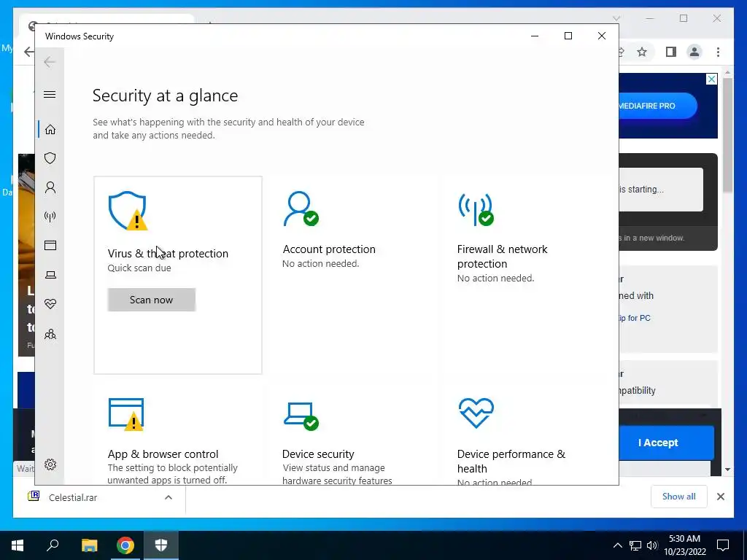Viewport: 747px width, 560px height.
Task: Click the Scan now button
Action: tap(152, 300)
